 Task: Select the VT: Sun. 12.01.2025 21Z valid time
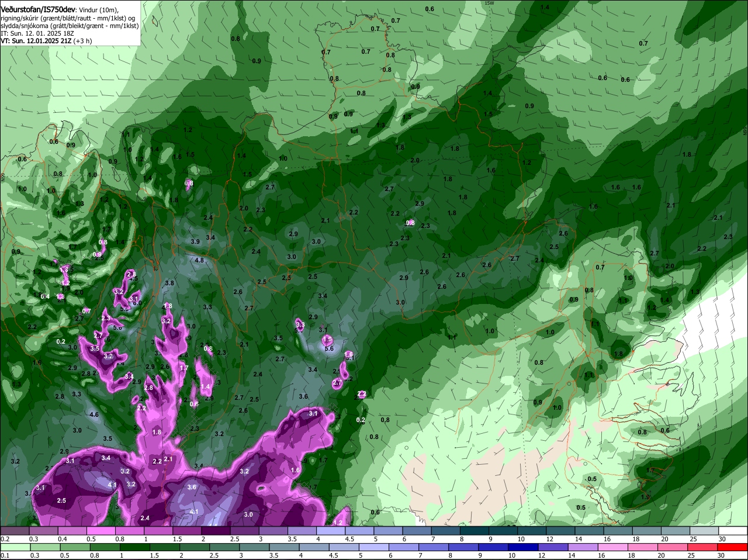click(36, 41)
